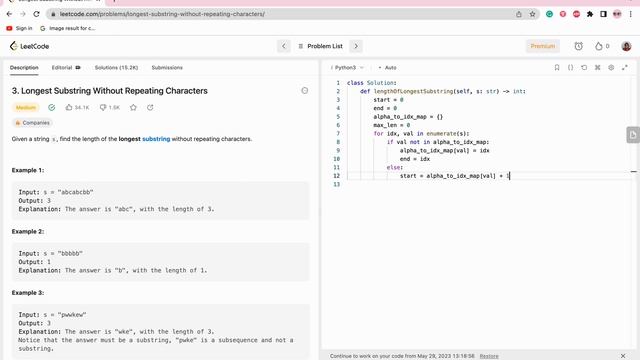Image resolution: width=640 pixels, height=360 pixels.
Task: Click Restore saved code link
Action: [x=489, y=356]
